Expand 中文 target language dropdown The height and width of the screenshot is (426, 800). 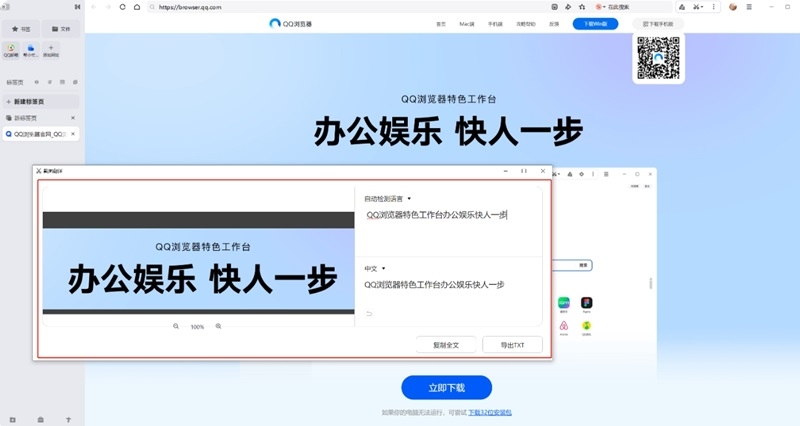click(x=374, y=268)
